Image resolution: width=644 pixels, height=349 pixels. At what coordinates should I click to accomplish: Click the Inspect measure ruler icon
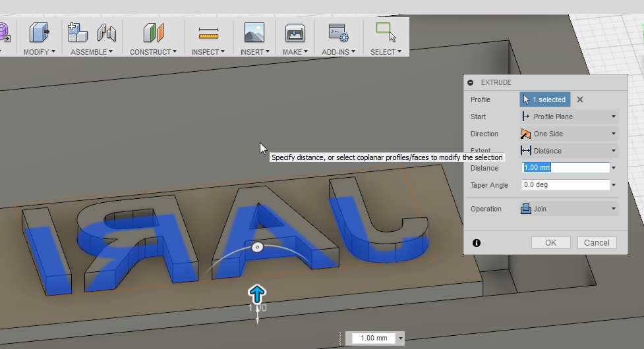click(208, 34)
